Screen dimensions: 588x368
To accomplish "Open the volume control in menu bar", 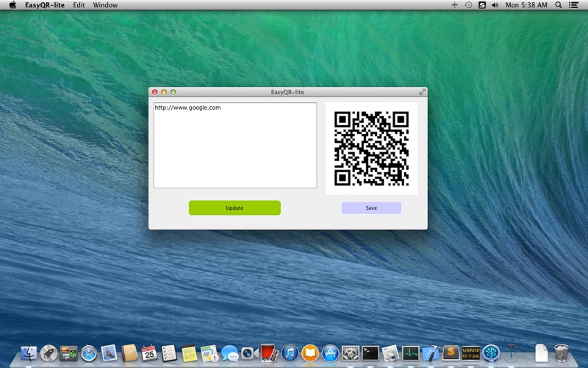I will pos(495,5).
